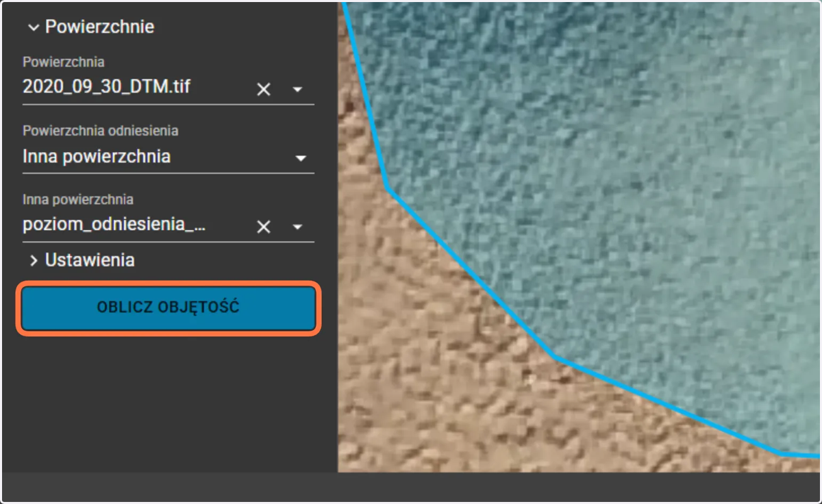Clear the poziom_odniesienia other surface selection

264,227
